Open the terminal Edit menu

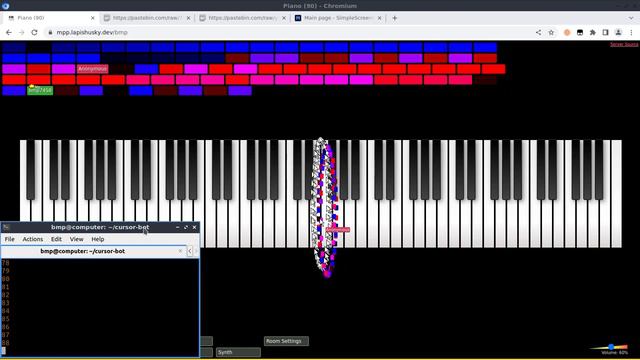[x=56, y=239]
